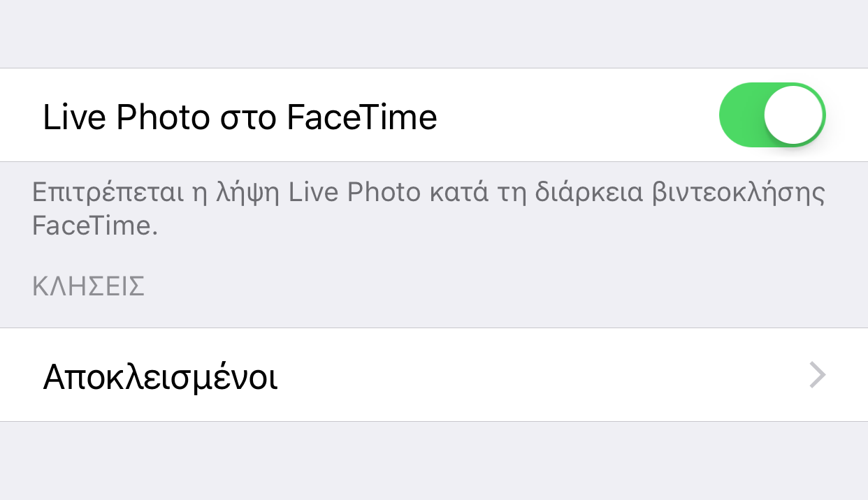
Task: Click the green track of the Live Photo switch
Action: 741,115
